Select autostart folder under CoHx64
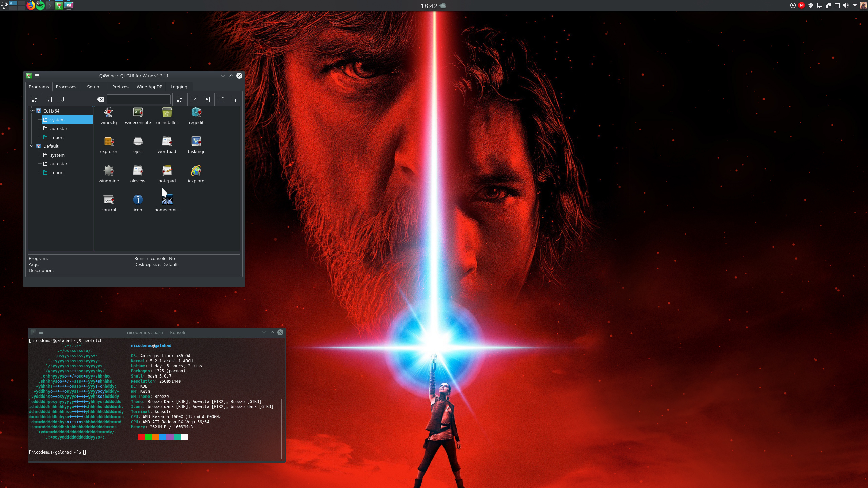Screen dimensions: 868x488 59,128
